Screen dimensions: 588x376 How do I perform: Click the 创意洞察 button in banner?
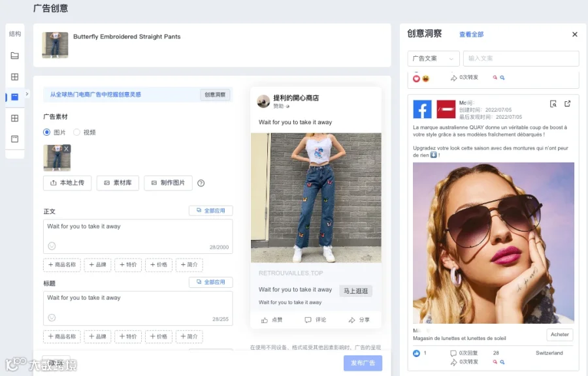[x=215, y=95]
